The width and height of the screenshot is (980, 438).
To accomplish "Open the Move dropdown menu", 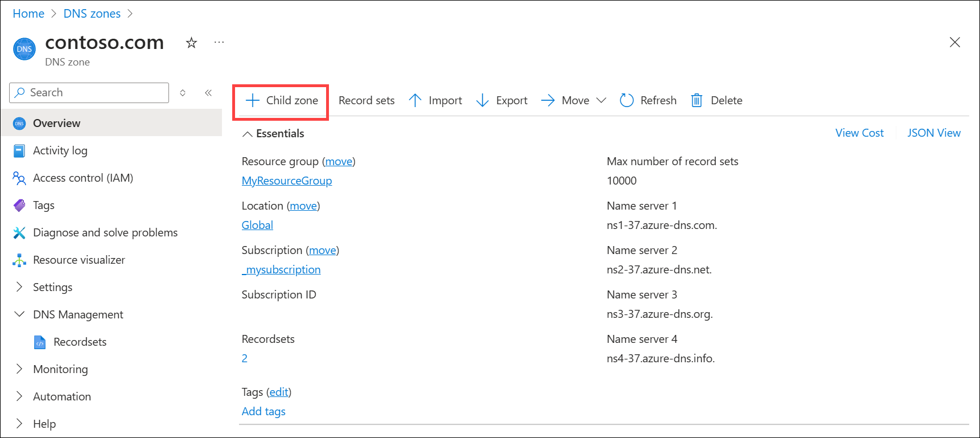I will click(x=601, y=101).
